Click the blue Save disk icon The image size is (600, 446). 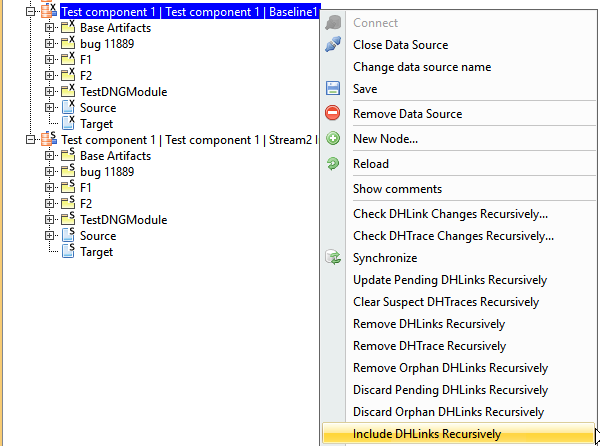click(x=333, y=89)
